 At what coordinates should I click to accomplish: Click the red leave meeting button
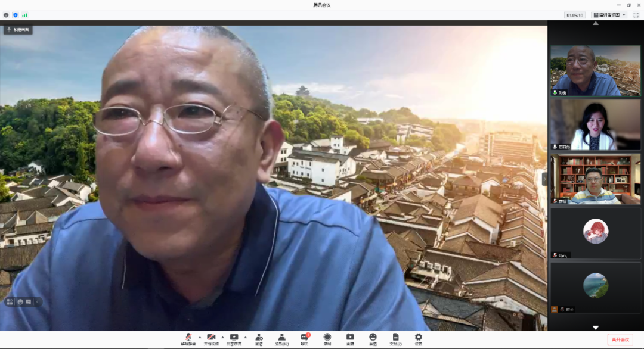click(x=620, y=339)
